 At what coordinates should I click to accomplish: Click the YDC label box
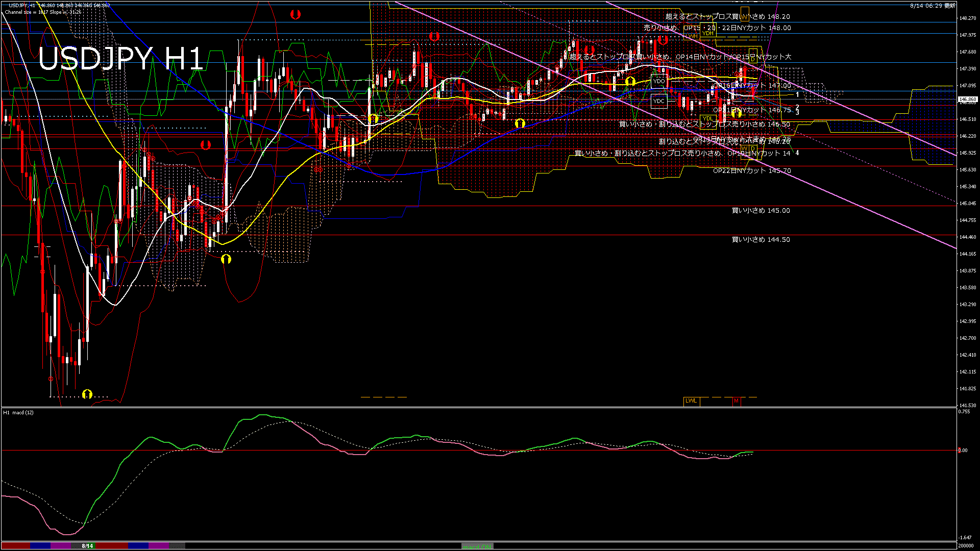(x=659, y=101)
